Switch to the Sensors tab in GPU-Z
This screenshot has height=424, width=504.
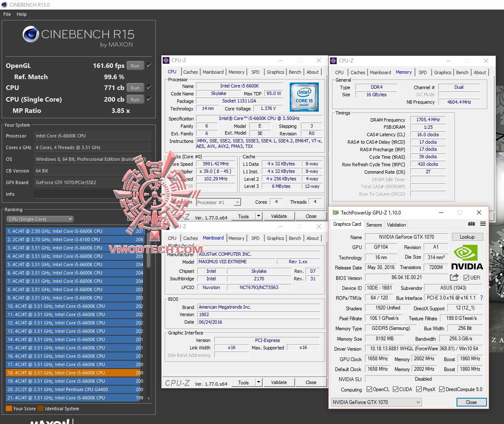click(x=374, y=224)
